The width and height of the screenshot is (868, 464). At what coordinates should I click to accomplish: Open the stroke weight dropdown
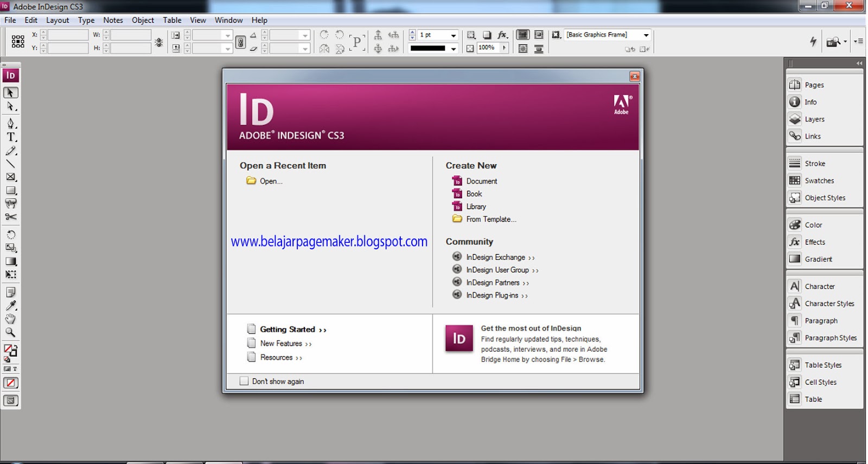pyautogui.click(x=453, y=35)
